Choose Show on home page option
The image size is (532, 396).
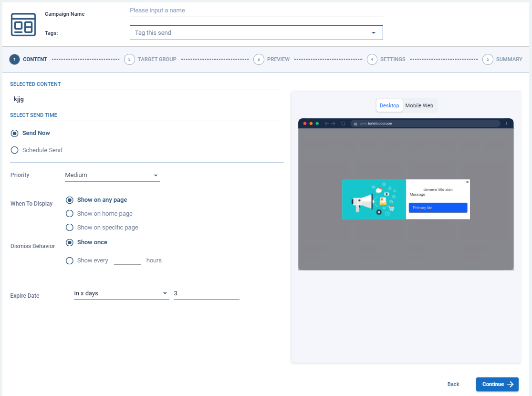[70, 214]
